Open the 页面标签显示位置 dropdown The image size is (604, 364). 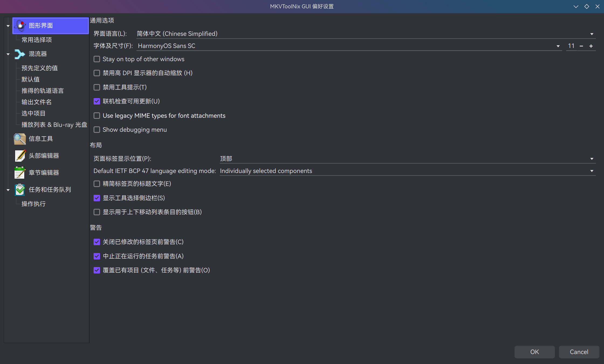pyautogui.click(x=592, y=159)
